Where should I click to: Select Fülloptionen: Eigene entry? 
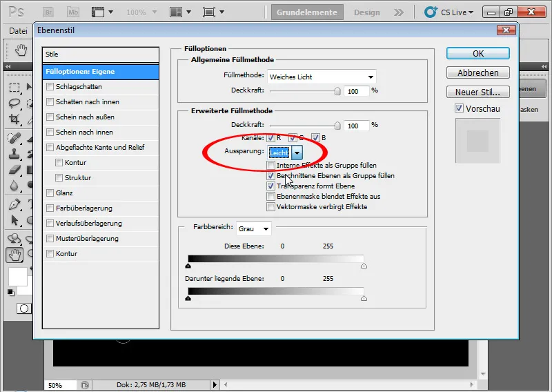[101, 72]
